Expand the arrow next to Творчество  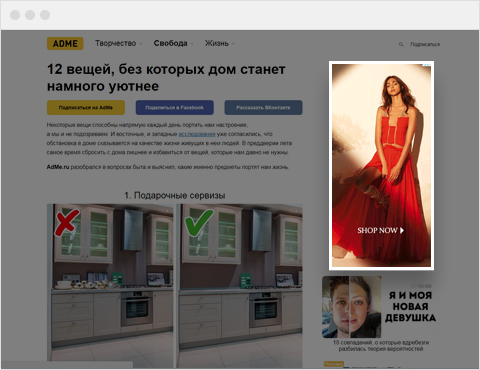tap(141, 44)
